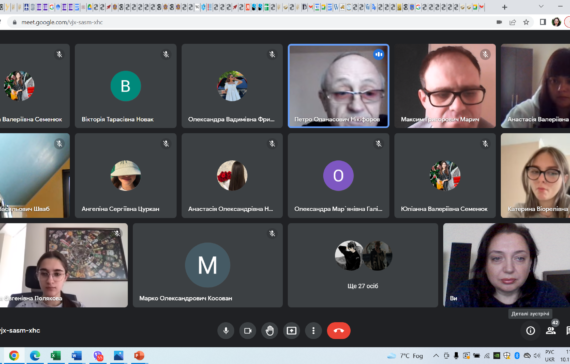Click muted mic icon on Ангеліна Сергіївна Цуркан tile

[x=166, y=144]
